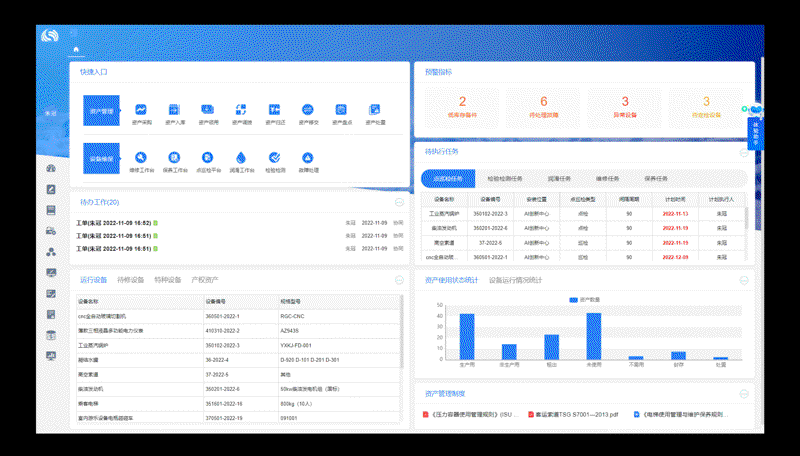800x456 pixels.
Task: Click the RGC-CNC model cell
Action: (x=339, y=316)
